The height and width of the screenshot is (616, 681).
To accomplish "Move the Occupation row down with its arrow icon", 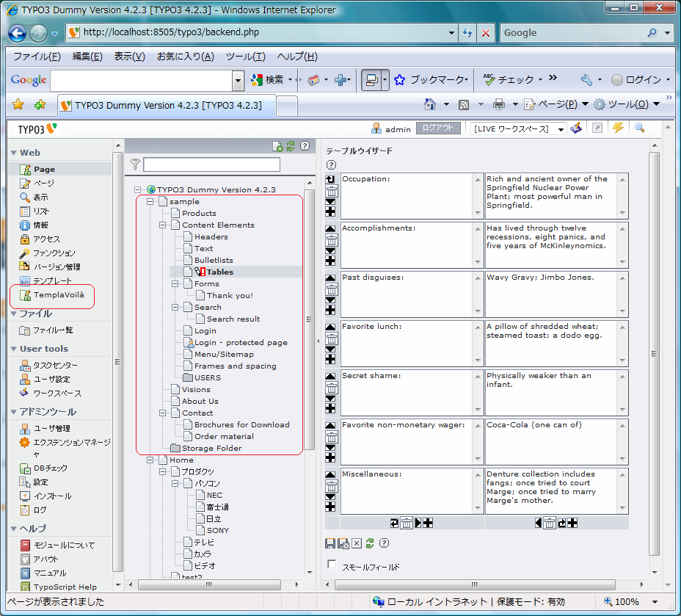I will [330, 202].
